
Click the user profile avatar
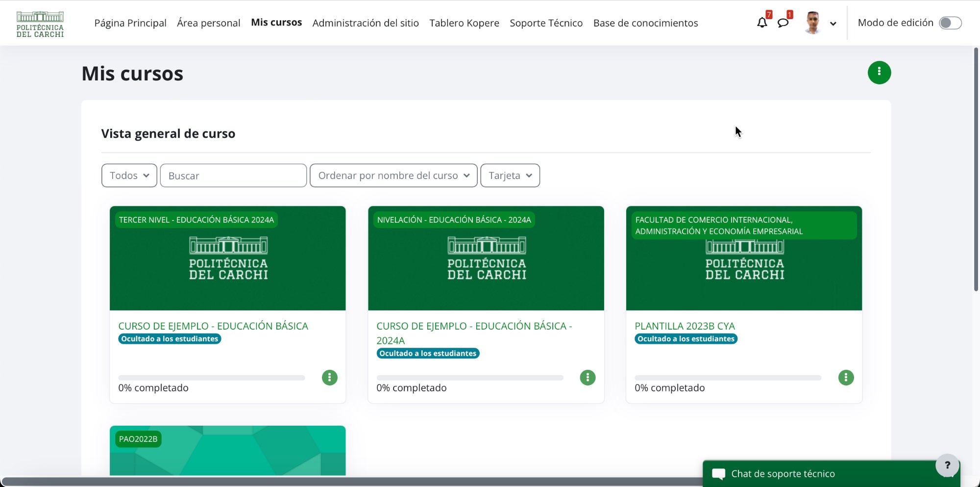click(813, 23)
